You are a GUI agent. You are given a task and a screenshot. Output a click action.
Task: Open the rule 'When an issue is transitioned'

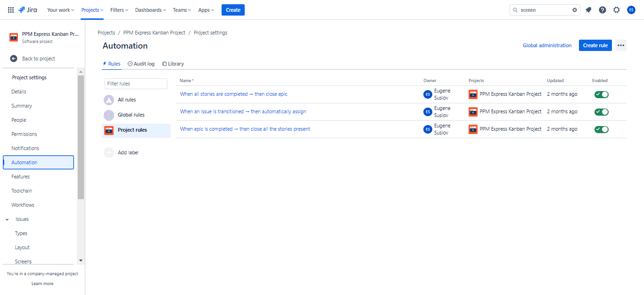click(x=243, y=112)
